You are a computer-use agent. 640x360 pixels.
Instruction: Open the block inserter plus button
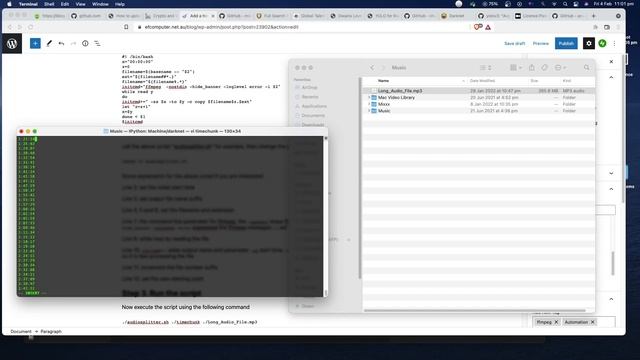36,43
